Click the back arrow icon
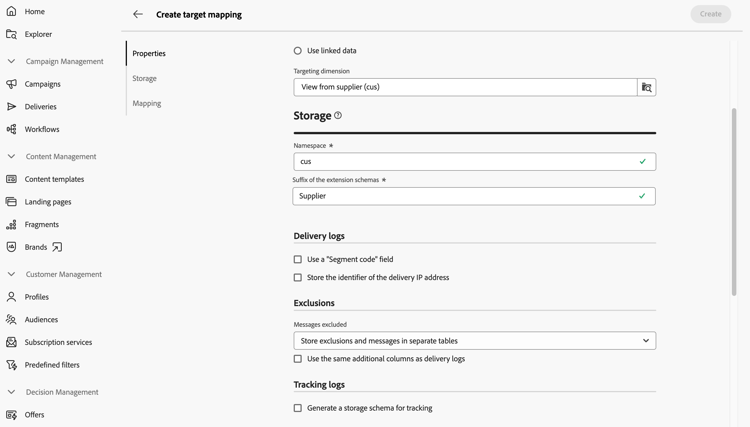Viewport: 750px width, 427px height. pyautogui.click(x=138, y=14)
